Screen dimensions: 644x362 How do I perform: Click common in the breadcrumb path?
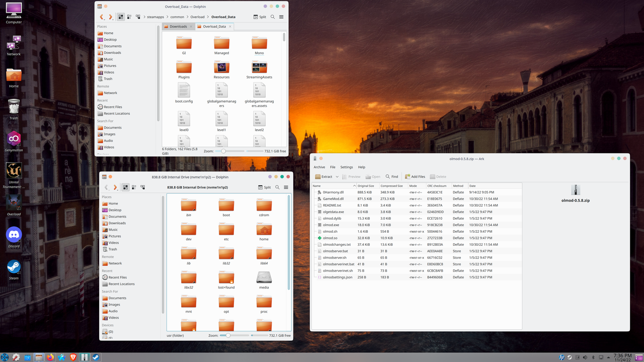177,17
